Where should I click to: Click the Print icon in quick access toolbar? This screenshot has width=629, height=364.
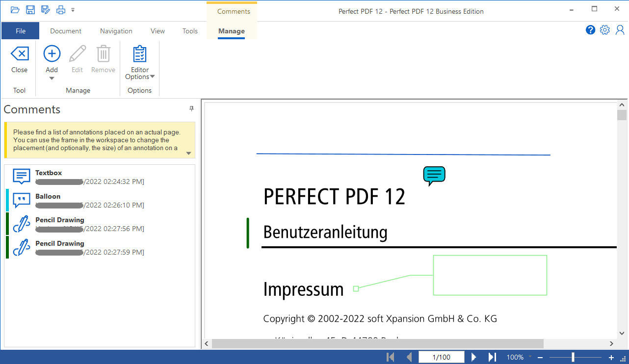click(60, 9)
